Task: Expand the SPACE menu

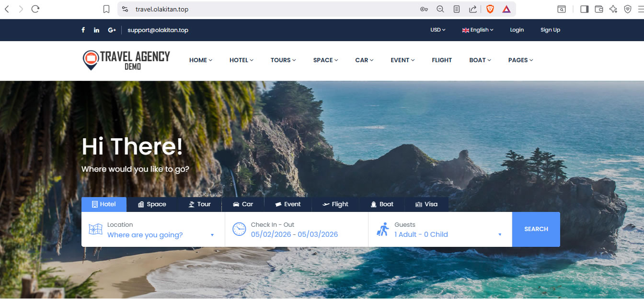Action: [x=326, y=60]
